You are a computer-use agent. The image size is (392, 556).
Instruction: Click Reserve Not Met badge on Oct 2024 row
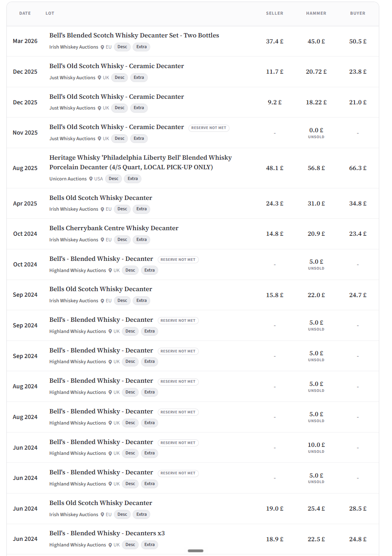pos(178,260)
